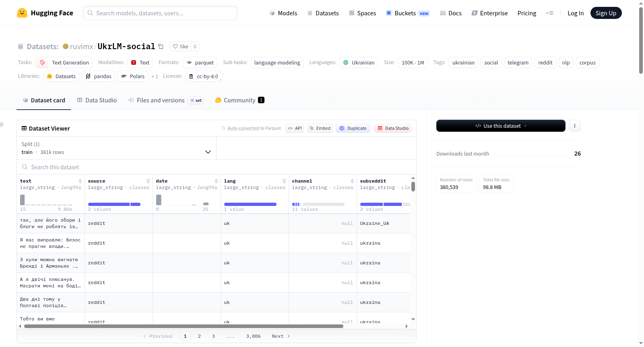The width and height of the screenshot is (644, 347).
Task: Open Data Studio from the viewer header
Action: pos(392,128)
